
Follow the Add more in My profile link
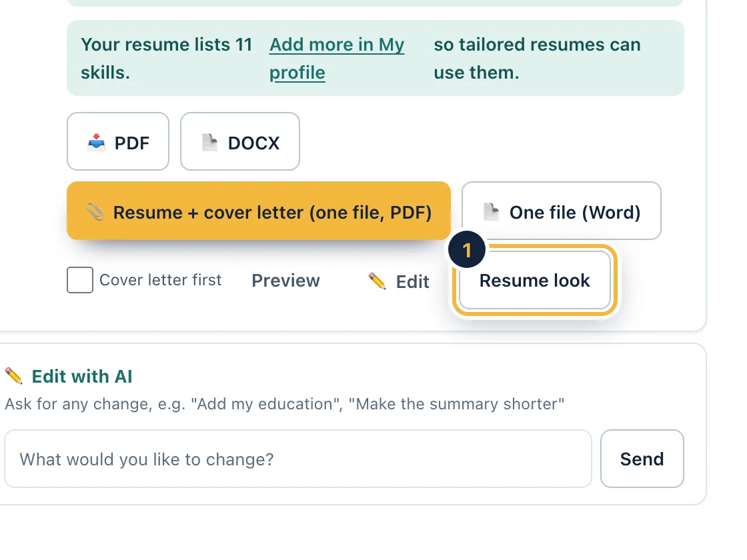click(337, 59)
